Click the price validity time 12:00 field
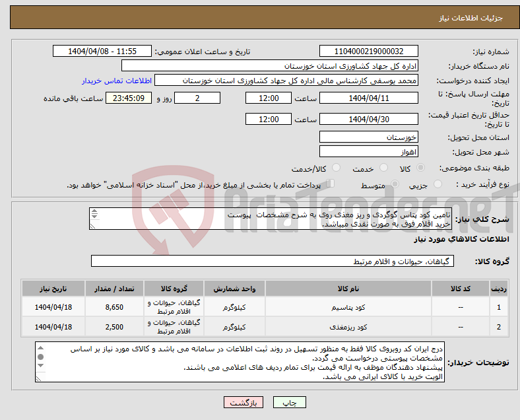Viewport: 520px width, 420px height. [x=269, y=119]
